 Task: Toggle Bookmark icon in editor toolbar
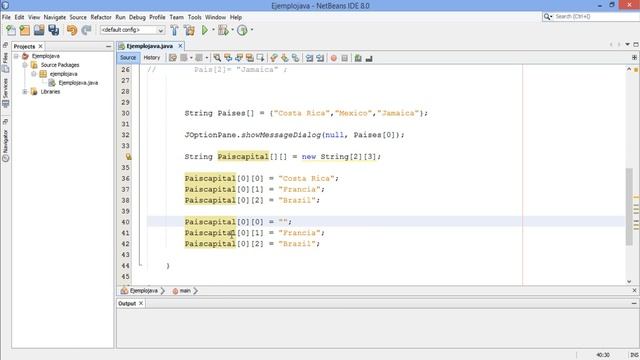click(x=295, y=58)
